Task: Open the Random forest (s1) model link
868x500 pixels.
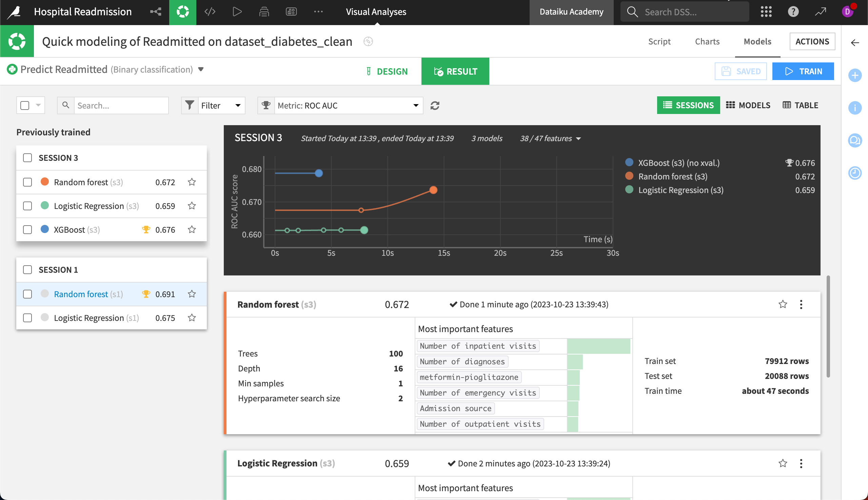Action: pyautogui.click(x=81, y=294)
